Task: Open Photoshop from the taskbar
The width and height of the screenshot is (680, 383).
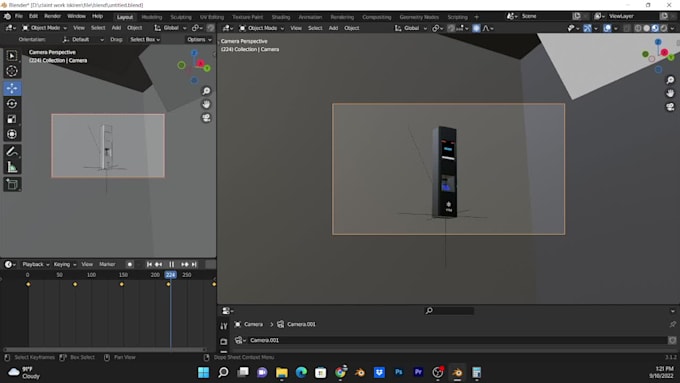Action: [399, 372]
